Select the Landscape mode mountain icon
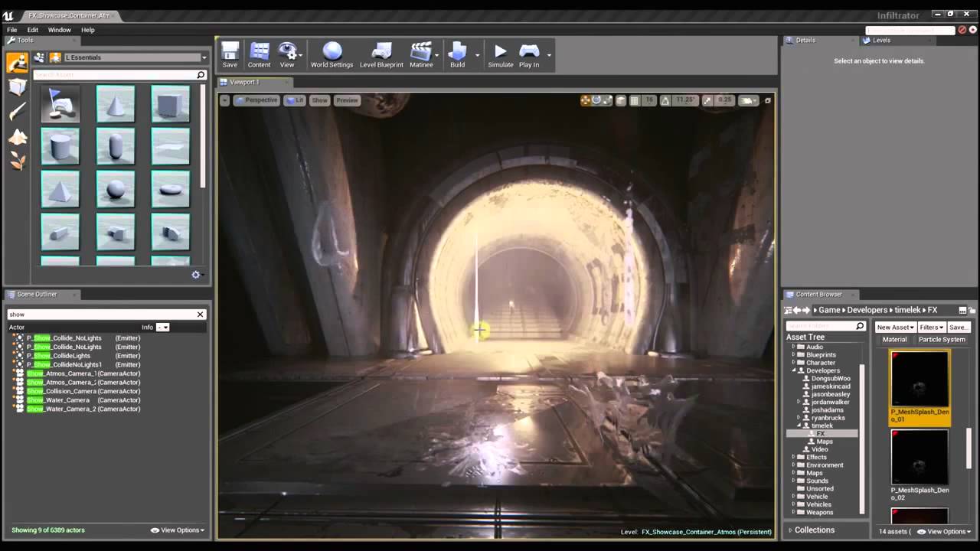The height and width of the screenshot is (551, 980). coord(18,137)
